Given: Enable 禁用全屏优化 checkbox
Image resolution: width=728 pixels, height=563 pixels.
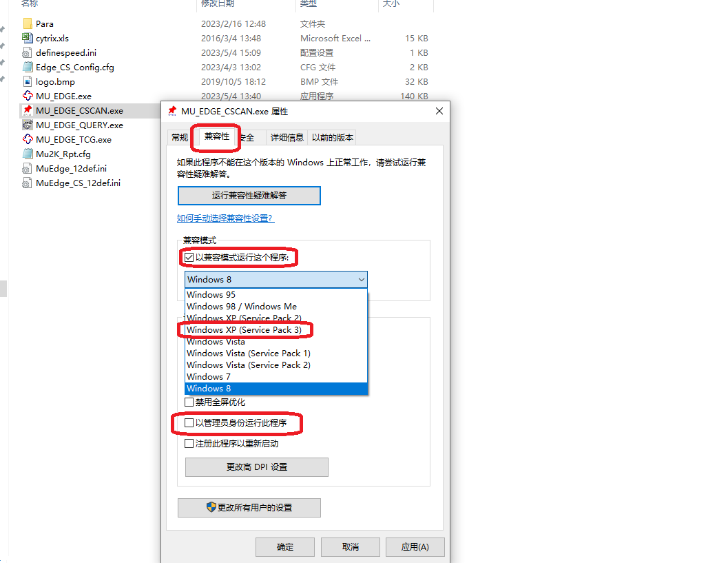Looking at the screenshot, I should coord(189,402).
